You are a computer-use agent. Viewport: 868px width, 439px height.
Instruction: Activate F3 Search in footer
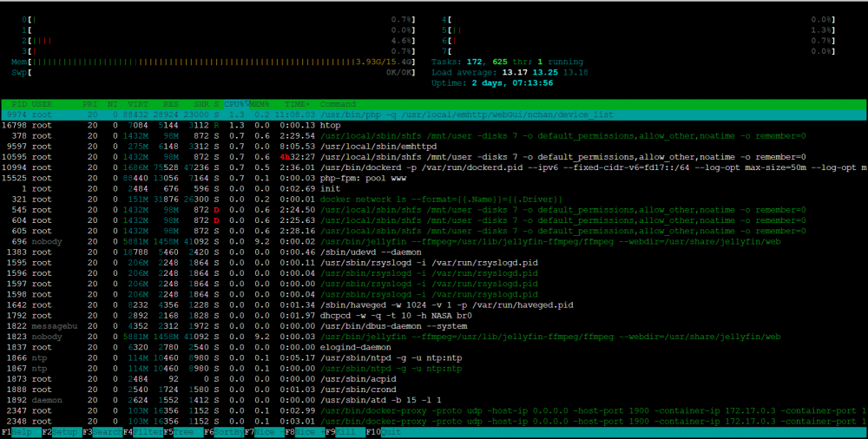[x=102, y=432]
